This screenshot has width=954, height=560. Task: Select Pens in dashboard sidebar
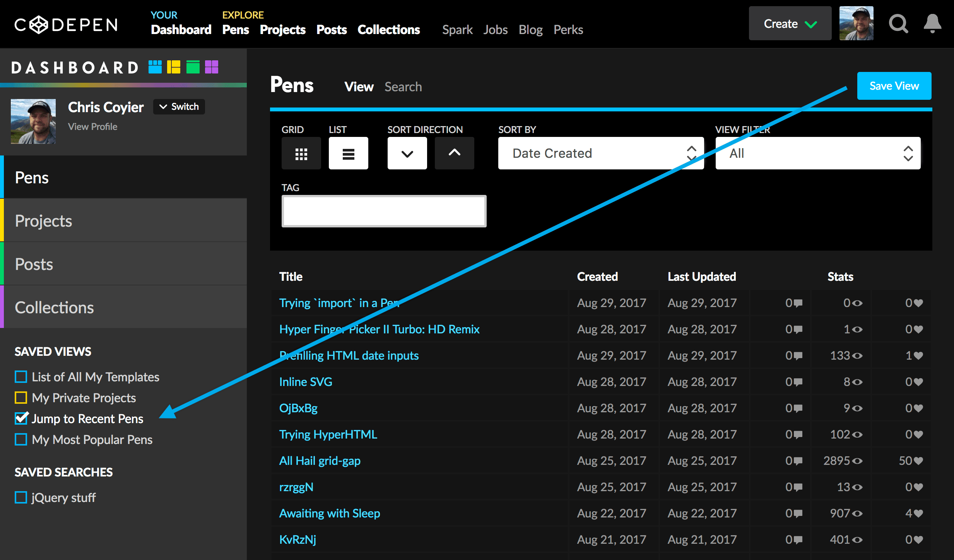pos(124,177)
